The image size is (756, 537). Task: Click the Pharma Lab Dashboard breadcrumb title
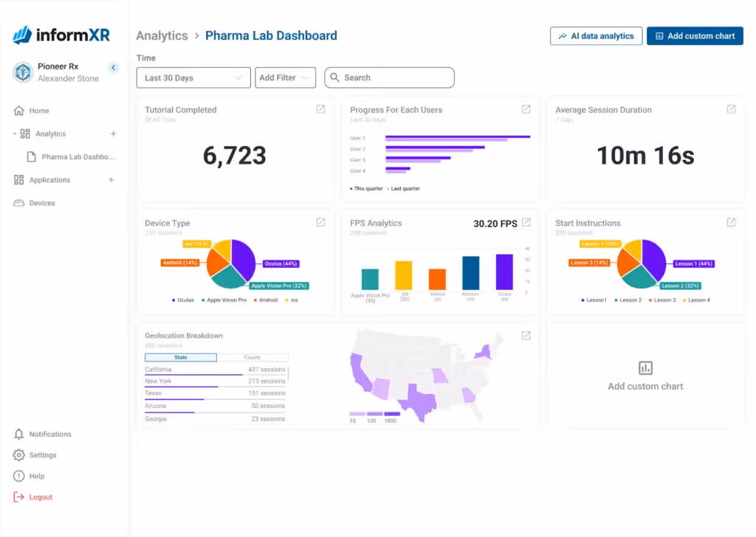(x=271, y=35)
